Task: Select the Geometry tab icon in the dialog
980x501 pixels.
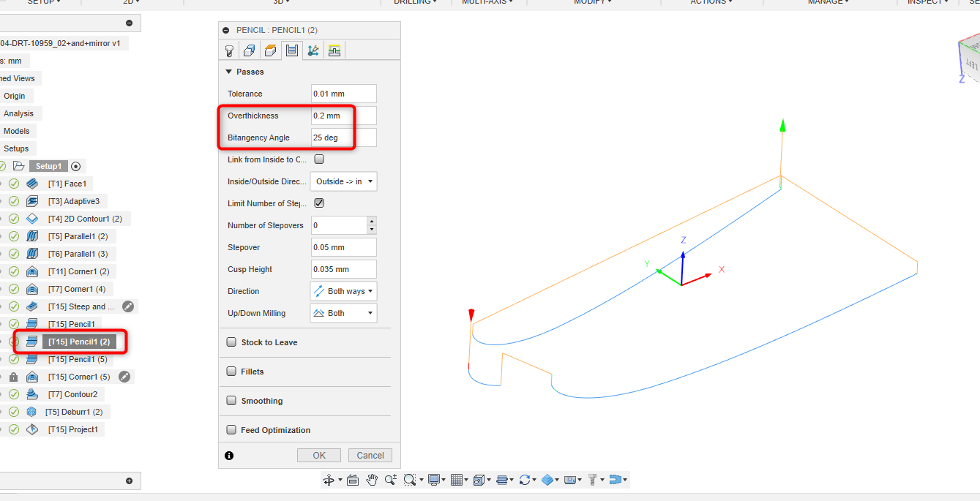Action: click(x=249, y=50)
